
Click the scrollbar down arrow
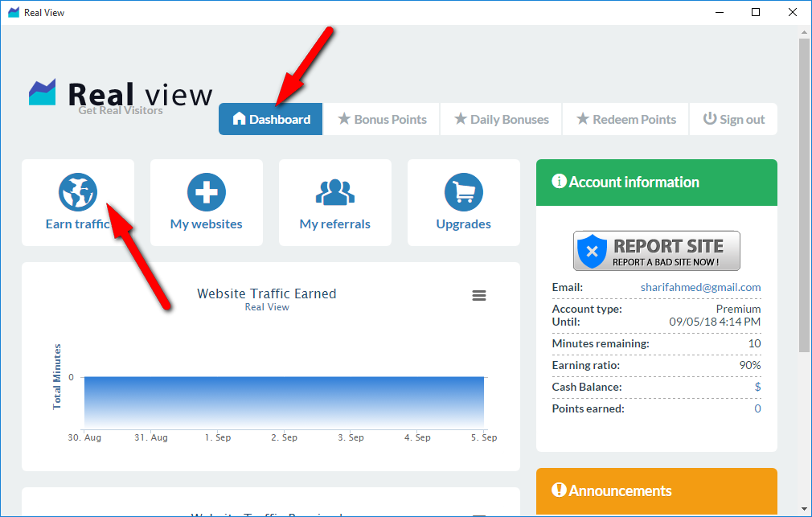pyautogui.click(x=804, y=509)
